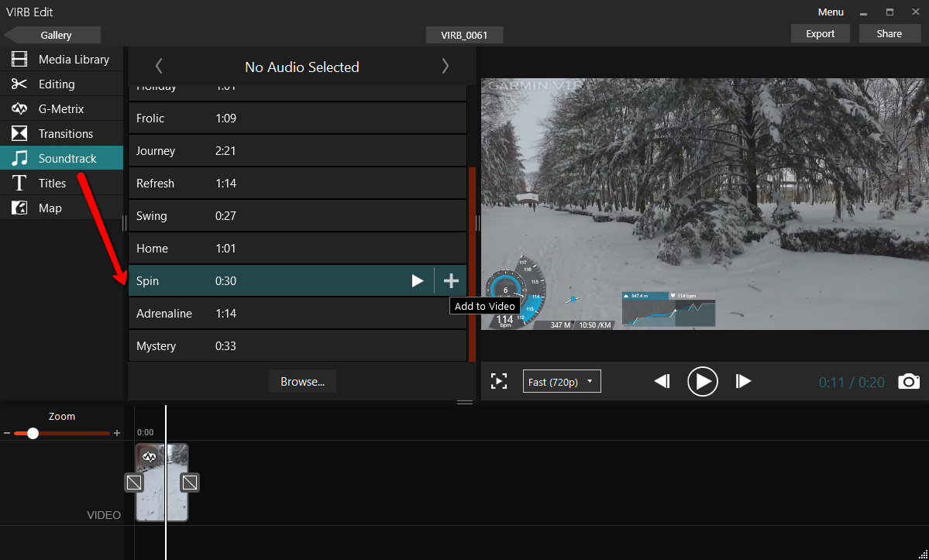The image size is (929, 560).
Task: Switch to the Transitions panel
Action: [x=65, y=134]
